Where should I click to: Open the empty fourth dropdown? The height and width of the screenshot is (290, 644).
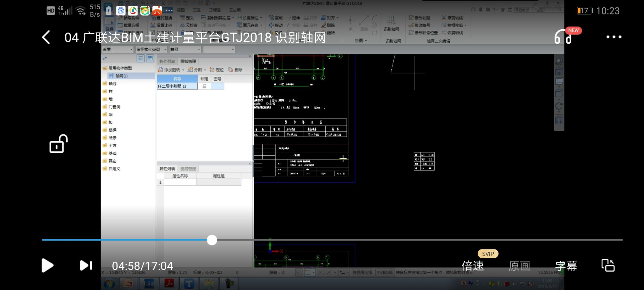point(219,49)
